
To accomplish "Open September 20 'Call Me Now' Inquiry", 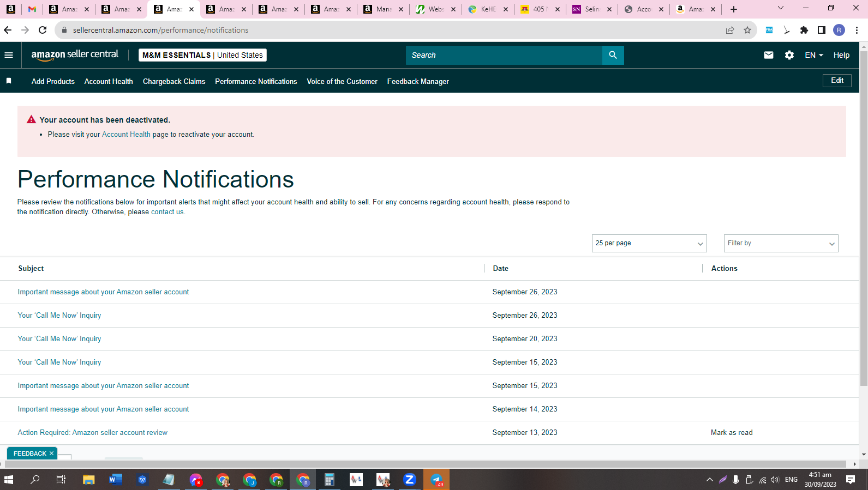I will 59,339.
